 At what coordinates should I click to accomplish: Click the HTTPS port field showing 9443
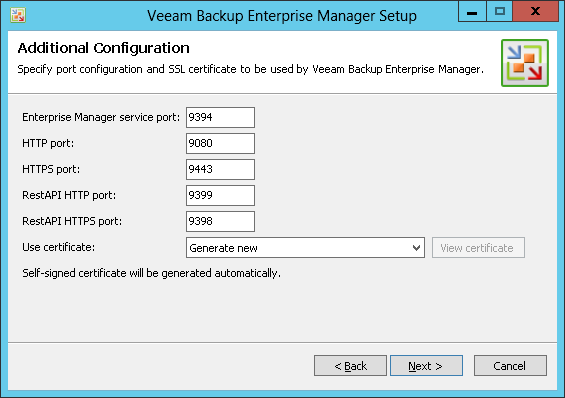click(x=220, y=169)
